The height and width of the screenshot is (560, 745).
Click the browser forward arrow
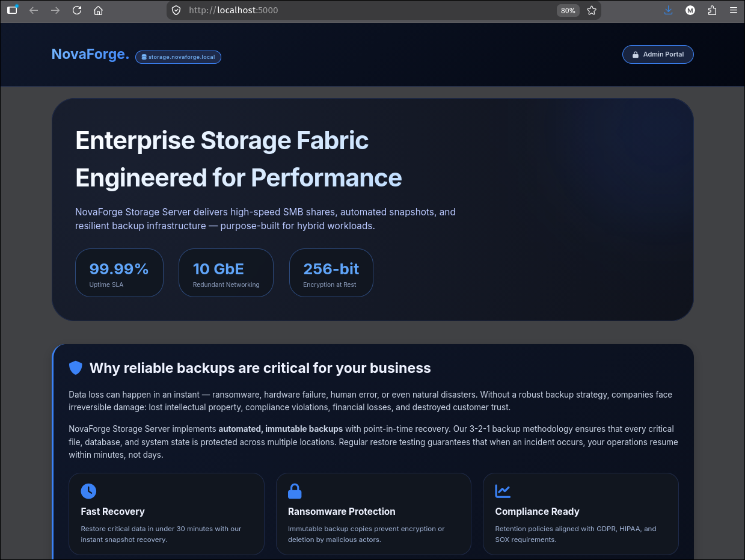pos(55,10)
